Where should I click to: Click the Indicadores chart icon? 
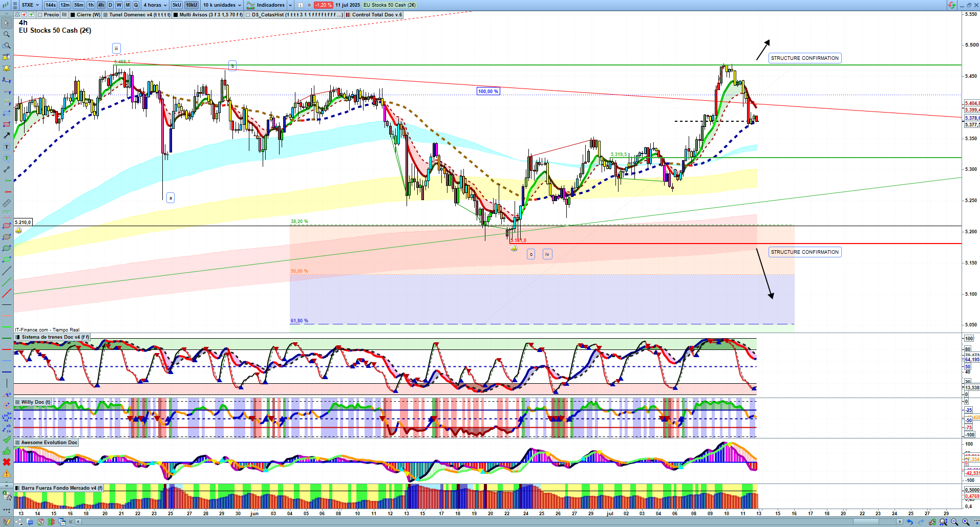[x=250, y=5]
